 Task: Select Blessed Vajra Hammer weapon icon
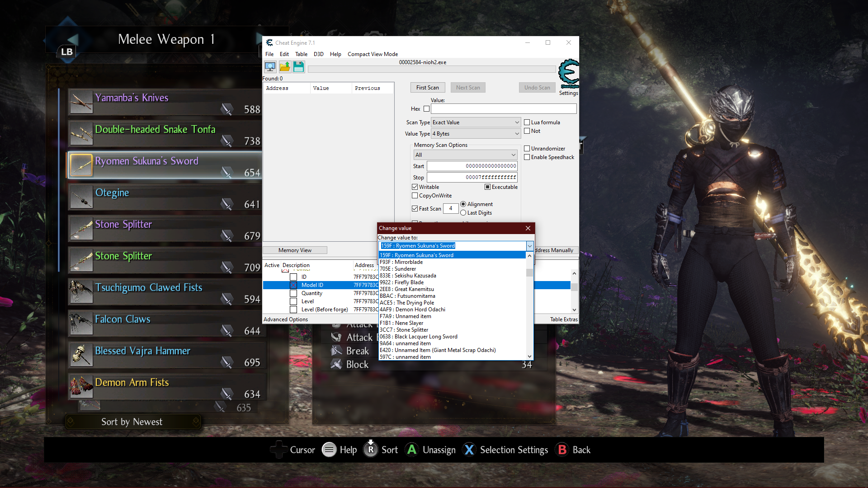coord(81,355)
